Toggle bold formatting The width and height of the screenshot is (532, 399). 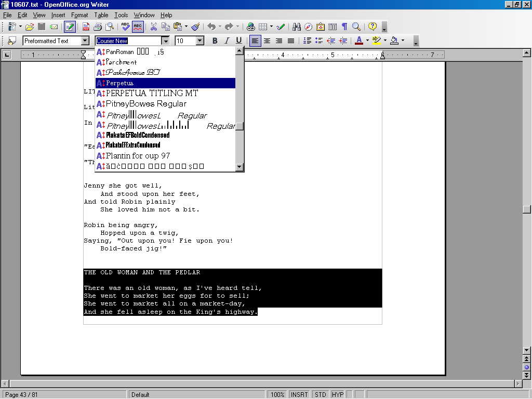pyautogui.click(x=215, y=41)
